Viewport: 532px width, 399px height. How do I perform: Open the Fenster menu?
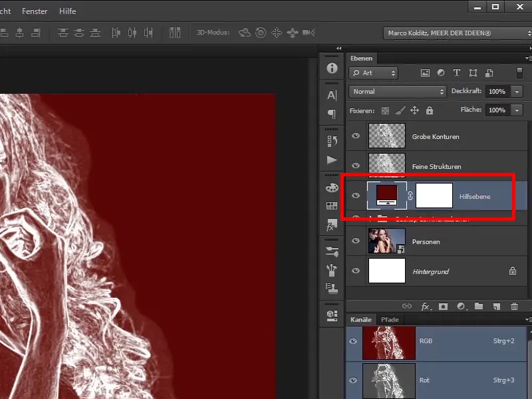click(35, 11)
